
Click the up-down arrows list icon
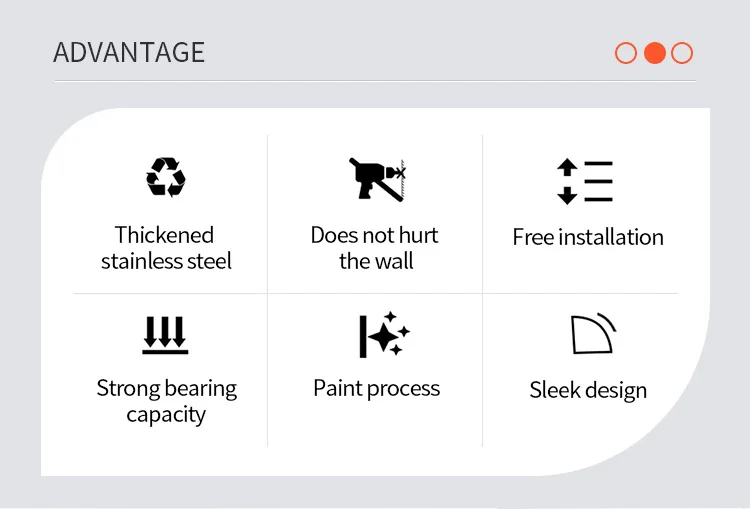pos(585,181)
